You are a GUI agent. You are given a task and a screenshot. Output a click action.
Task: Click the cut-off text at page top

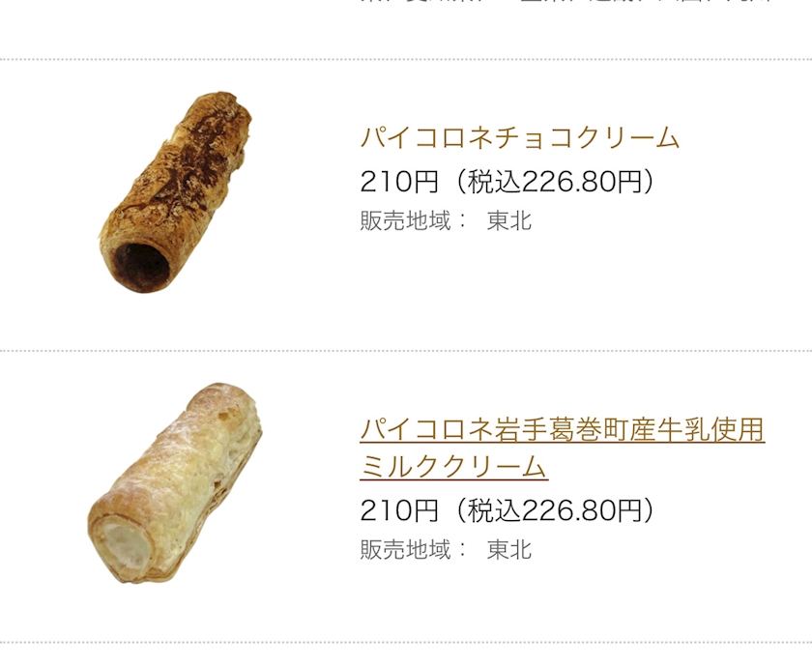pos(565,4)
